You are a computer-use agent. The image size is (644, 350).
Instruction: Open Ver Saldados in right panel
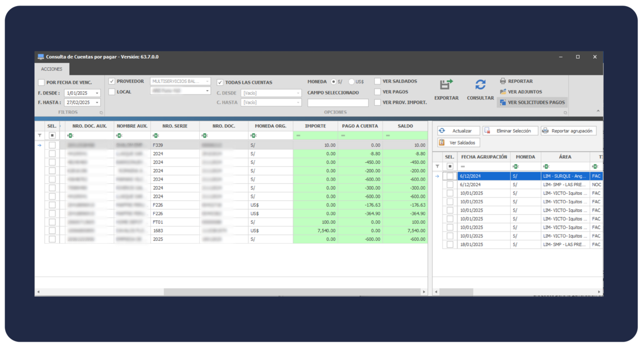(458, 143)
